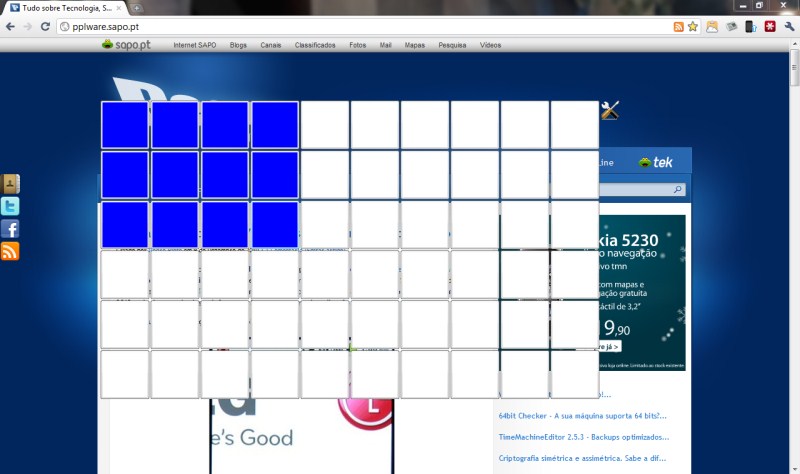Open the Classificados menu item
Viewport: 800px width, 474px height.
[315, 45]
